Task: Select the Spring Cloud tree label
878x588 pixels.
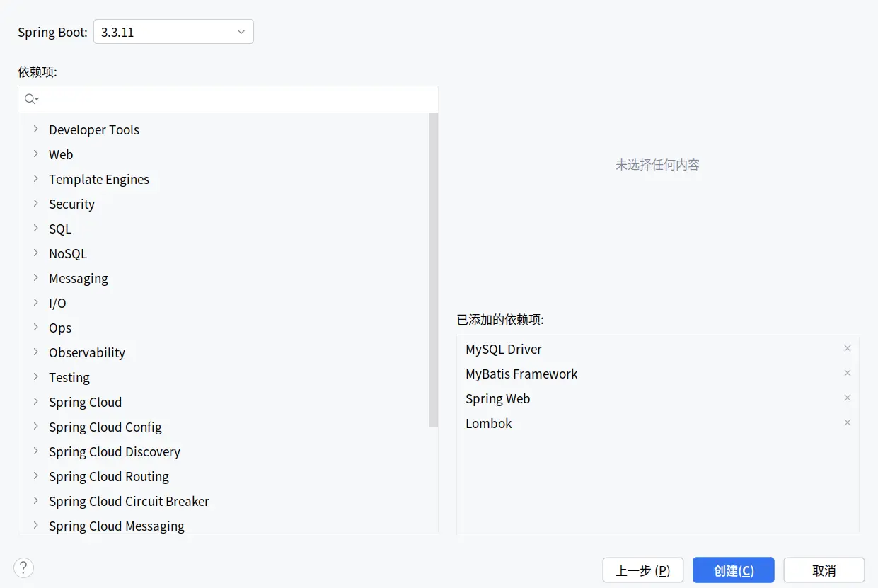Action: [x=86, y=403]
